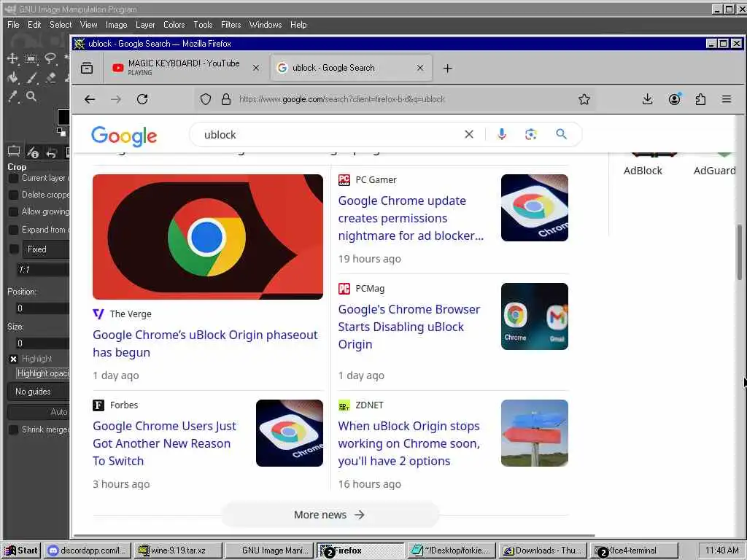Open the Tool Options tab in GIMP
747x560 pixels.
tap(14, 152)
